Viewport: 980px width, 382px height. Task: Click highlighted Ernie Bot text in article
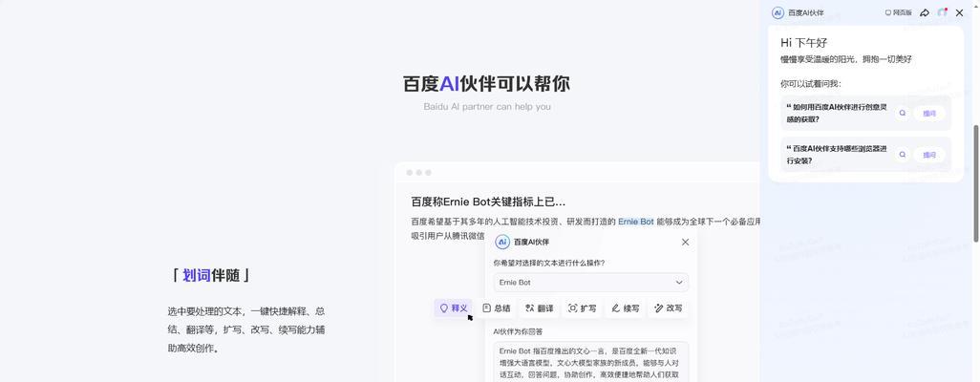click(635, 222)
